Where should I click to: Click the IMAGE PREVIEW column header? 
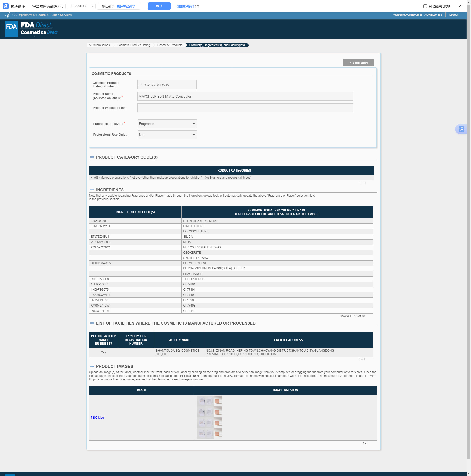pos(286,390)
